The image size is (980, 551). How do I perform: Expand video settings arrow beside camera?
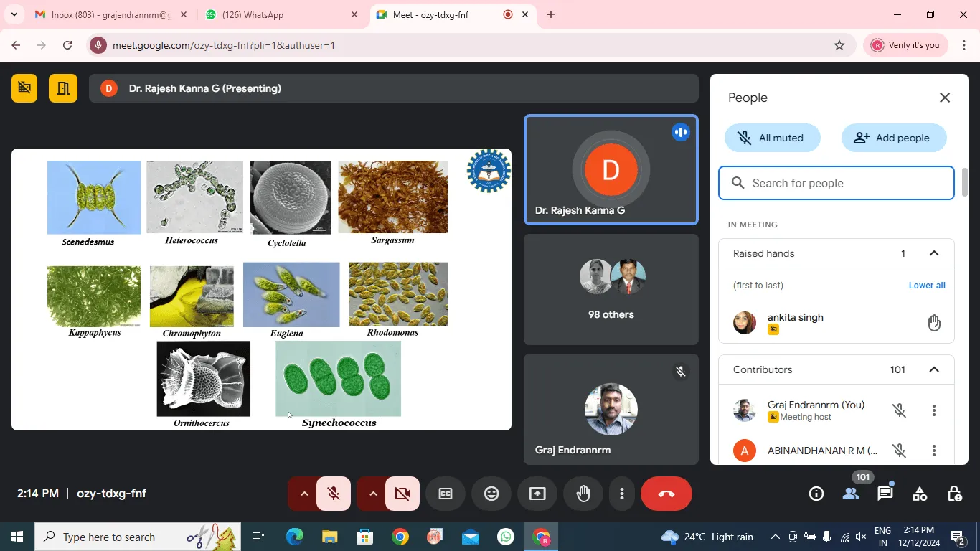coord(372,494)
